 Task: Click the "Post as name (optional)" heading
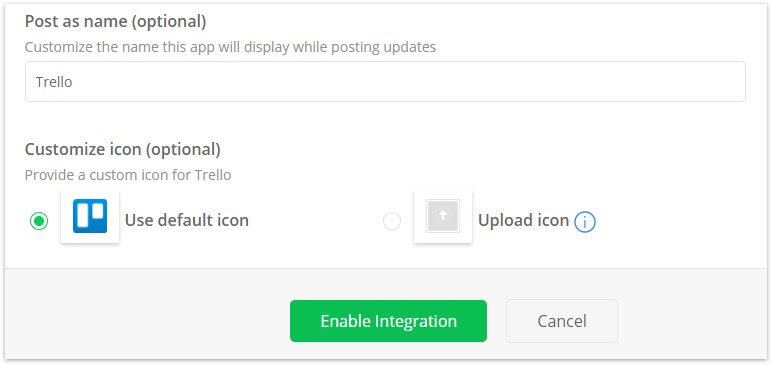click(115, 21)
